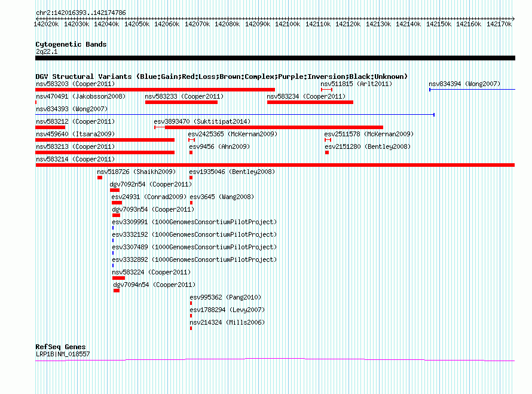Image resolution: width=532 pixels, height=394 pixels.
Task: Select the dgv7093n54 red bar
Action: coord(116,215)
